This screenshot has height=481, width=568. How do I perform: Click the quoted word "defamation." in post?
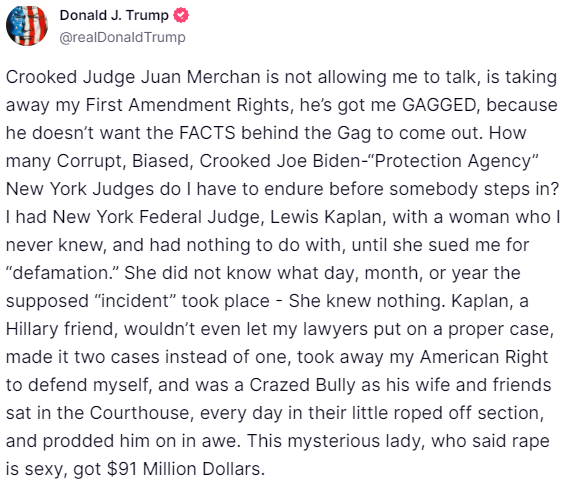point(62,273)
